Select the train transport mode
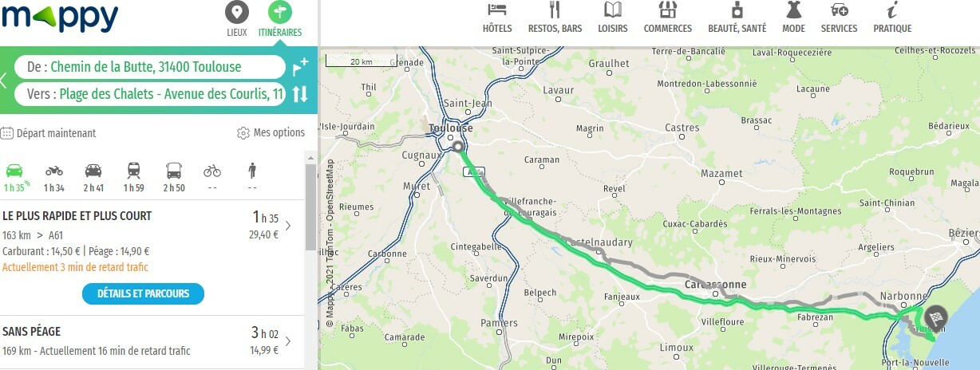The width and height of the screenshot is (980, 370). [133, 171]
